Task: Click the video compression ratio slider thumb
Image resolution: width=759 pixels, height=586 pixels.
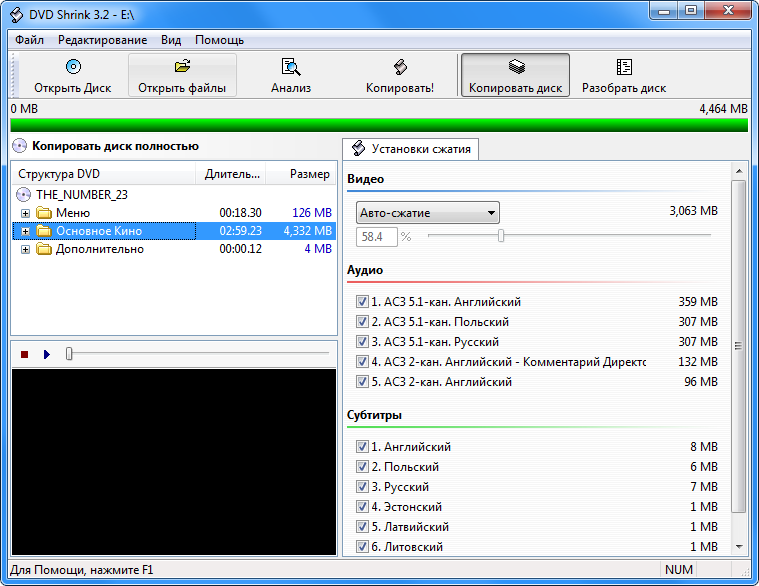Action: point(501,236)
